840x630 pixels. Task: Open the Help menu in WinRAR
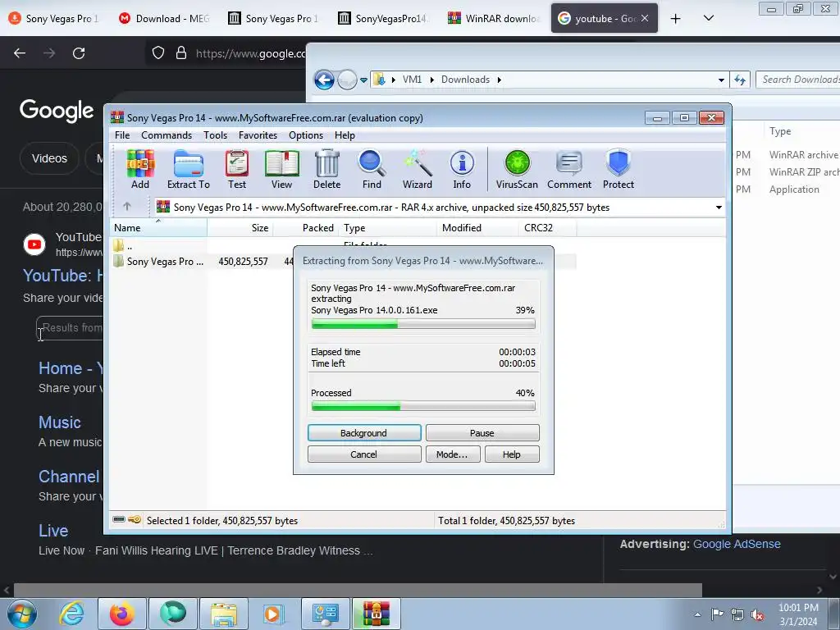tap(345, 135)
